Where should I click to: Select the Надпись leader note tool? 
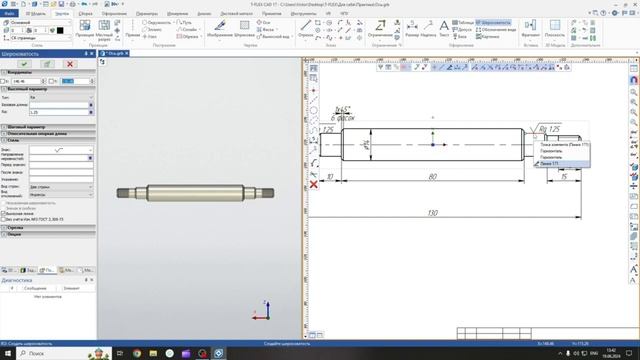428,29
